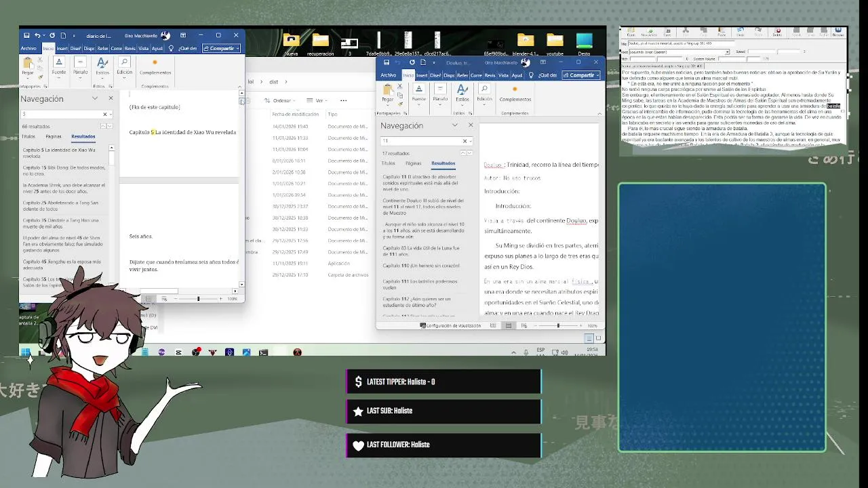Viewport: 868px width, 488px height.
Task: Collapse ribbon in right Word window
Action: pos(599,113)
